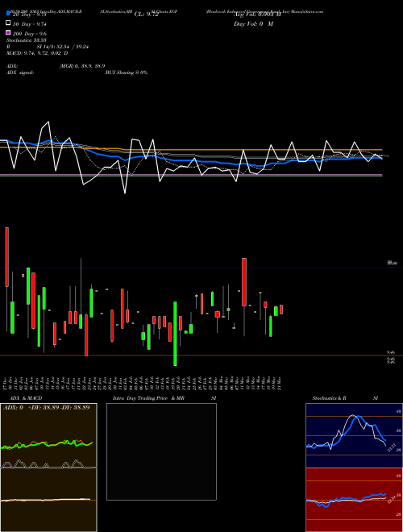Click the white 50 Day legend swatch
The height and width of the screenshot is (532, 403).
coord(8,23)
